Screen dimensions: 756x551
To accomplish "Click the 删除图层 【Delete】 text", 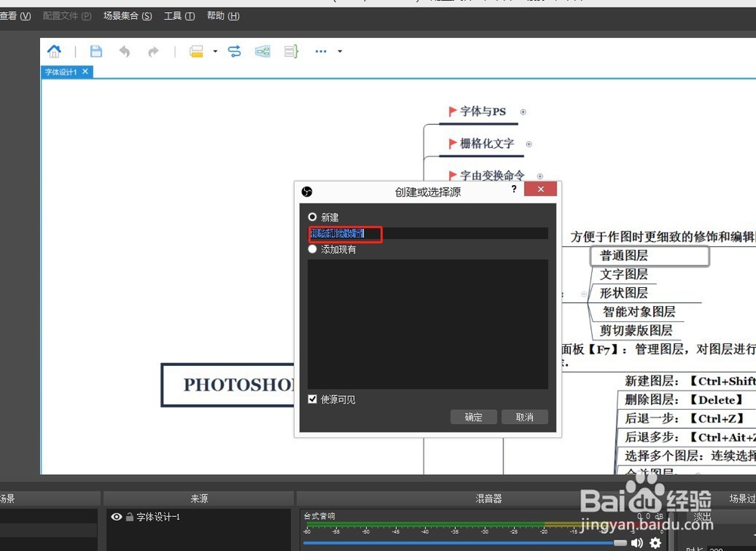I will coord(684,400).
